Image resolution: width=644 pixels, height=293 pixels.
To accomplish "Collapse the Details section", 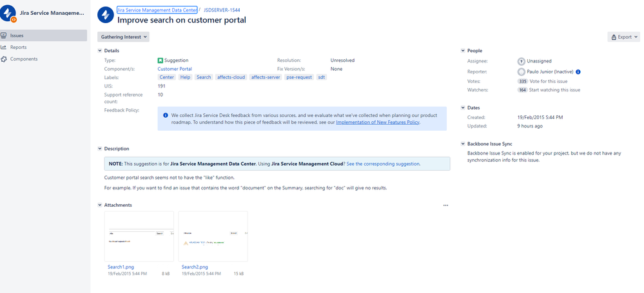I will point(99,51).
